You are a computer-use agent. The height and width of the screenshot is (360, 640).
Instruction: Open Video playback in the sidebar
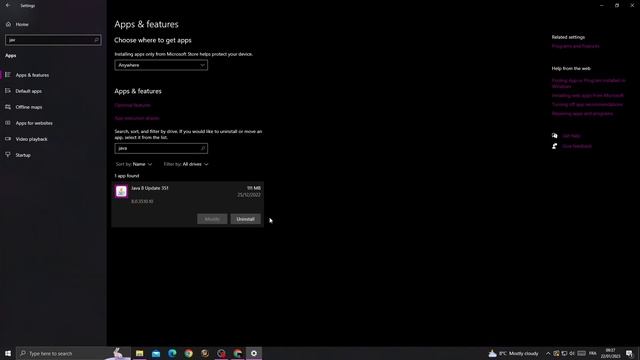point(31,139)
